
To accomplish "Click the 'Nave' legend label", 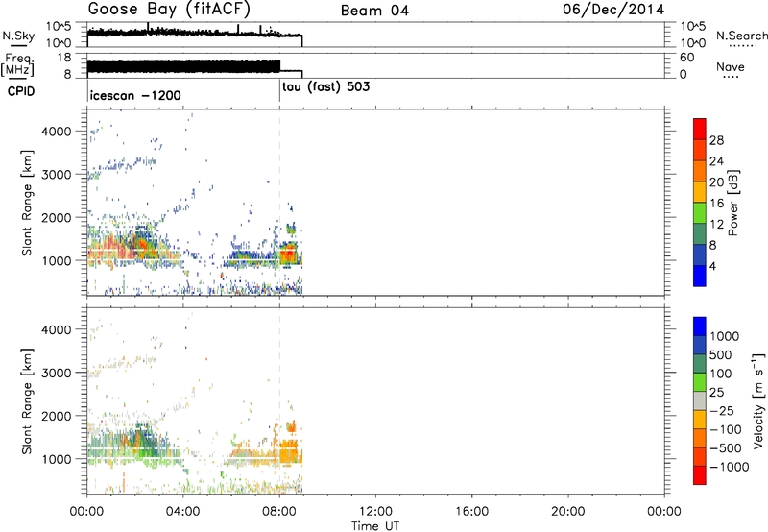I will (731, 66).
